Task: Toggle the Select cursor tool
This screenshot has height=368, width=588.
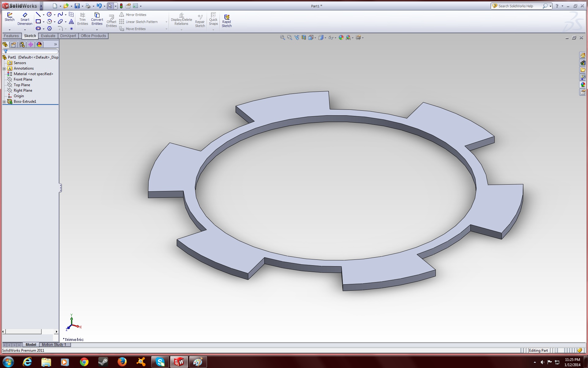Action: [110, 6]
